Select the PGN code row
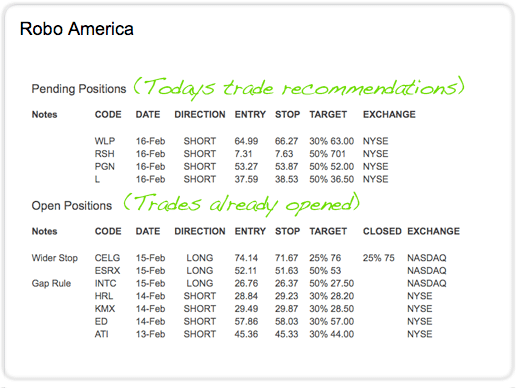521x388 pixels. pos(241,166)
